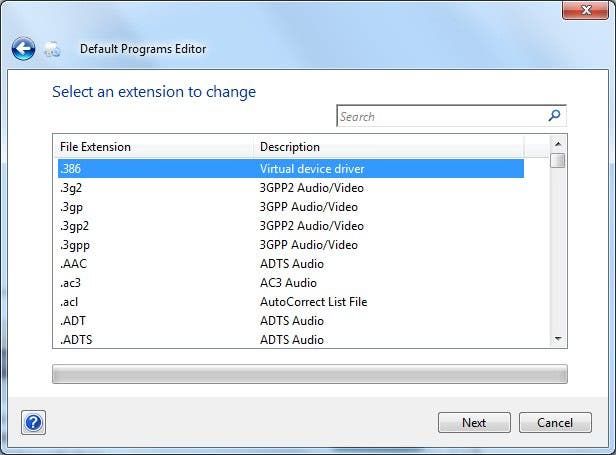Select the .ac3 extension row

(291, 283)
